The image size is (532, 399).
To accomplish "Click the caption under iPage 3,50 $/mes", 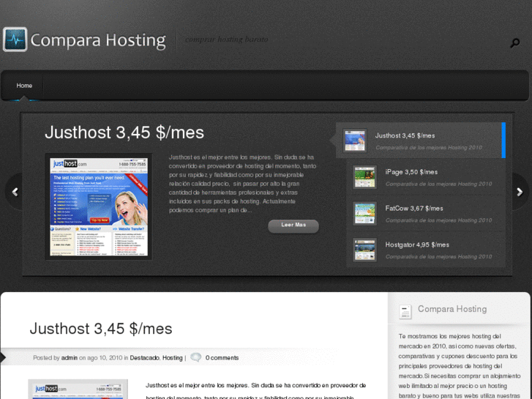I will [x=438, y=184].
